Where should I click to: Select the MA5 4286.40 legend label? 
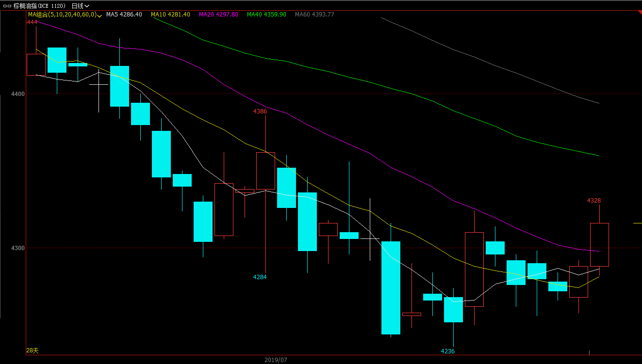pos(124,15)
